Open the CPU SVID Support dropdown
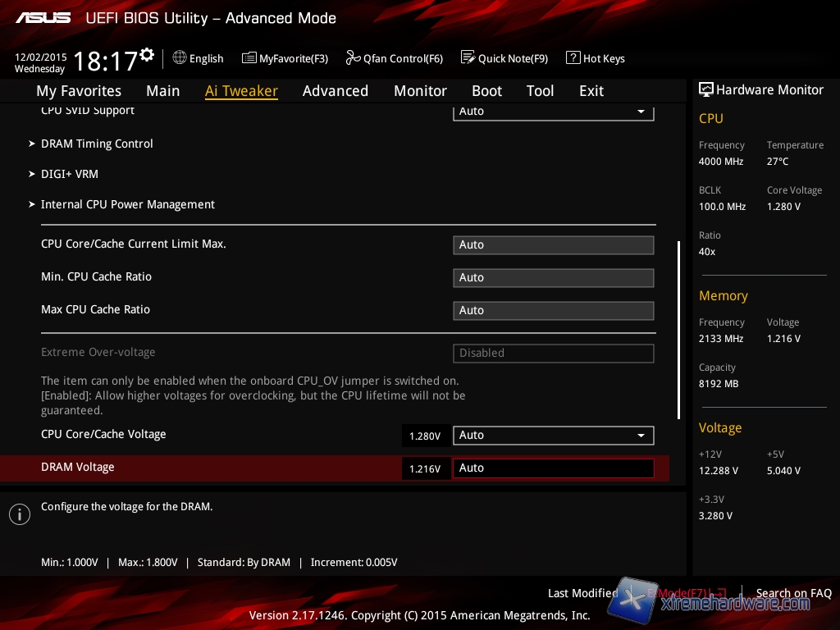840x630 pixels. pos(553,112)
